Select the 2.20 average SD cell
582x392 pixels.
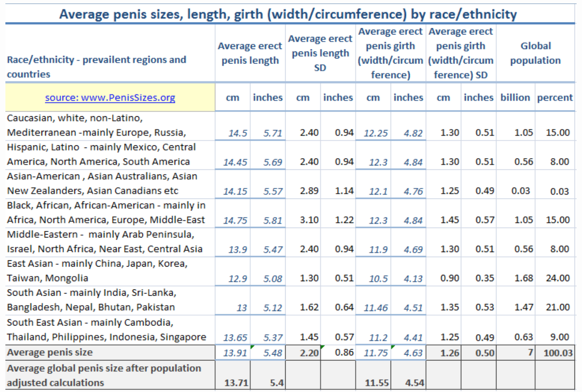point(309,353)
